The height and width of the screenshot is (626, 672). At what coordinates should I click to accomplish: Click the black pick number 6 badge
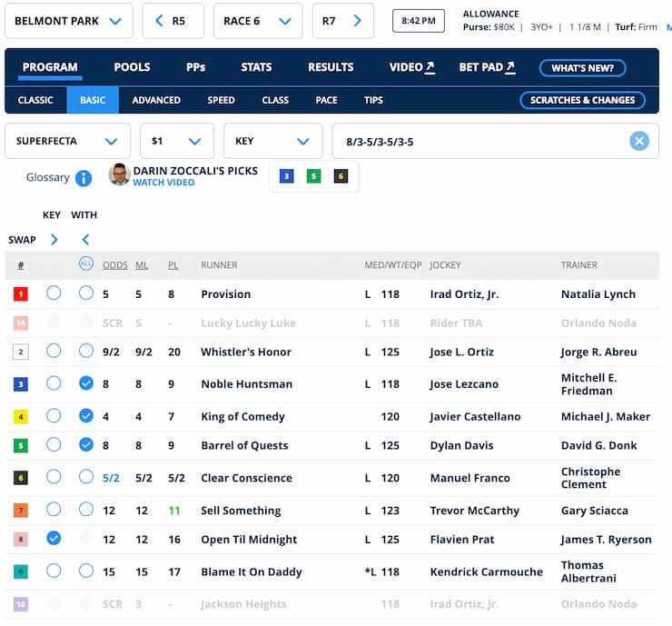click(x=341, y=175)
